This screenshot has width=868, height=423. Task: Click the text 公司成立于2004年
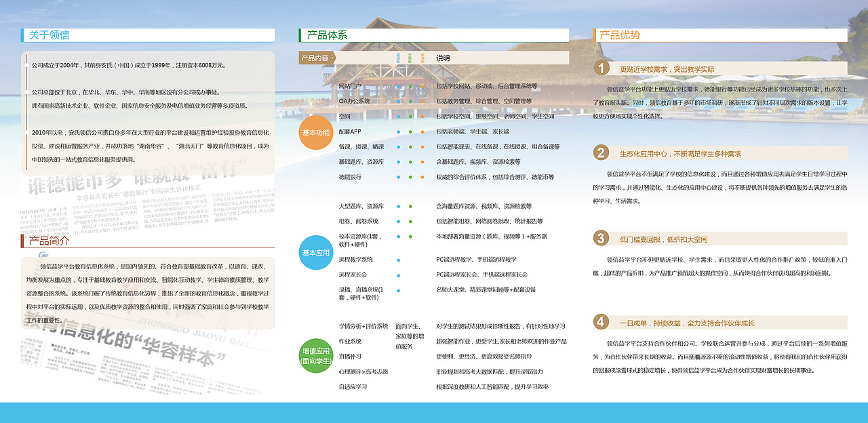pyautogui.click(x=54, y=65)
